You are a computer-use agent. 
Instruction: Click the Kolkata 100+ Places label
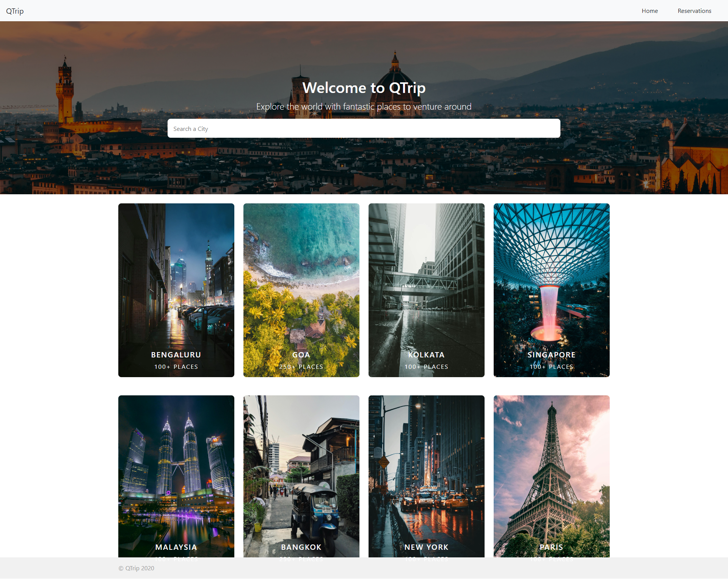pos(426,360)
